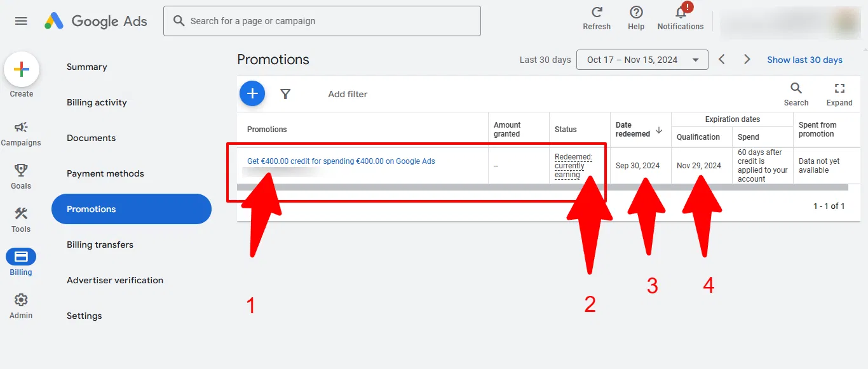Open the hamburger main menu
868x369 pixels.
tap(21, 21)
